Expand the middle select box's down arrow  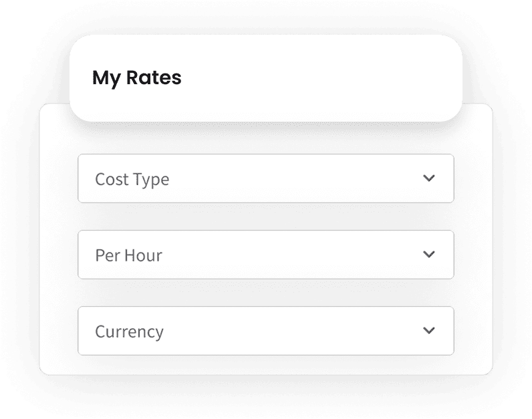click(429, 255)
